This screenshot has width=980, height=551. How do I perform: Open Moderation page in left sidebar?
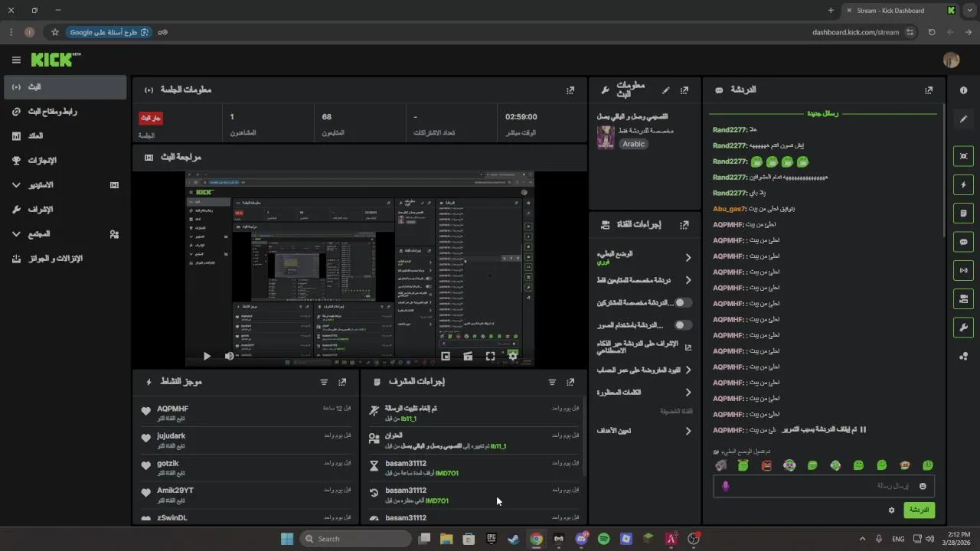[x=65, y=210]
